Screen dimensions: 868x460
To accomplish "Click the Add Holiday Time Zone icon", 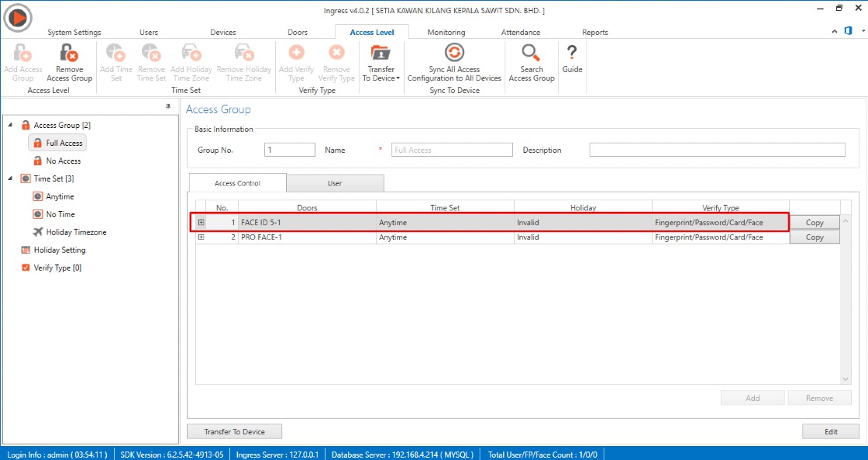I will pos(191,54).
